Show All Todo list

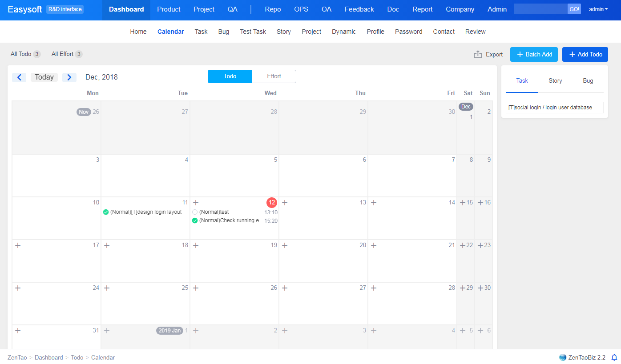25,54
